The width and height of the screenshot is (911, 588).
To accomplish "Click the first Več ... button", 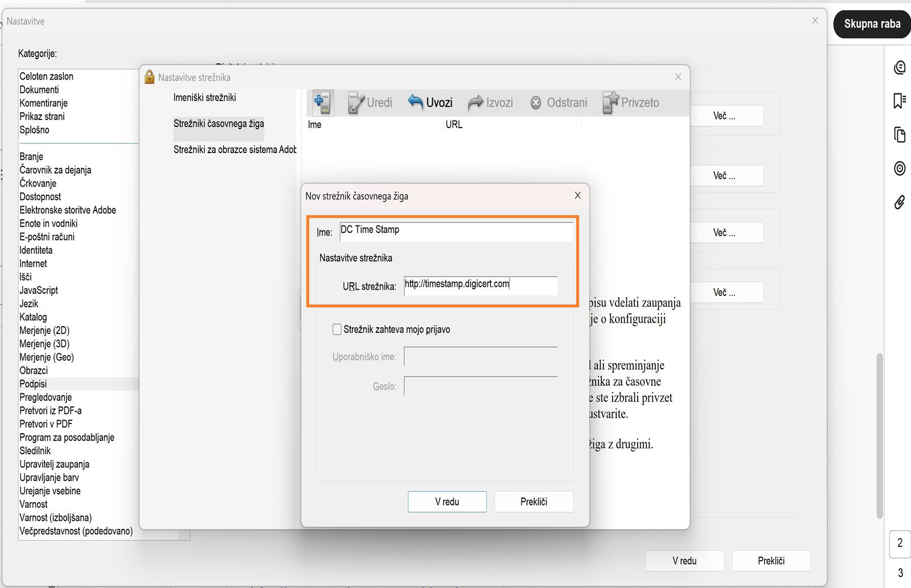I will click(x=724, y=116).
